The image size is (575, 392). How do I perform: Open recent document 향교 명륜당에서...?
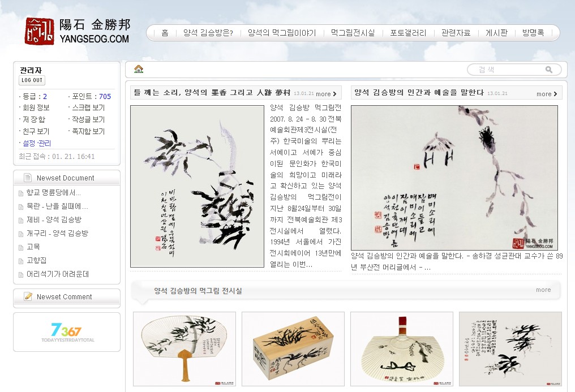click(x=54, y=193)
